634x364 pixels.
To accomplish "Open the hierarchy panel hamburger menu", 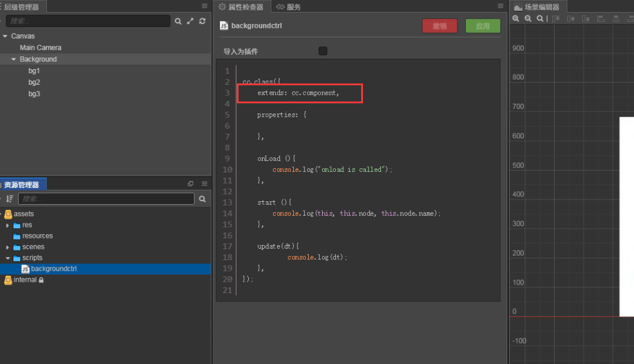I will (204, 6).
